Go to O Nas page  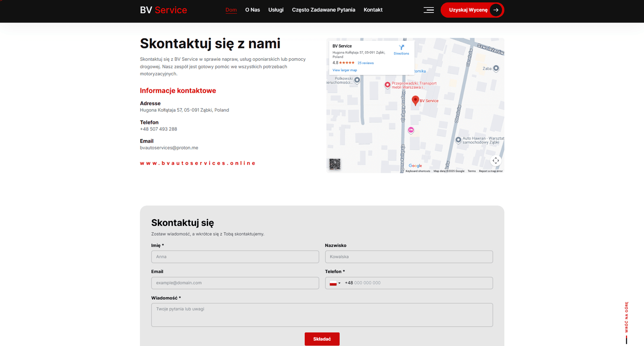click(252, 10)
